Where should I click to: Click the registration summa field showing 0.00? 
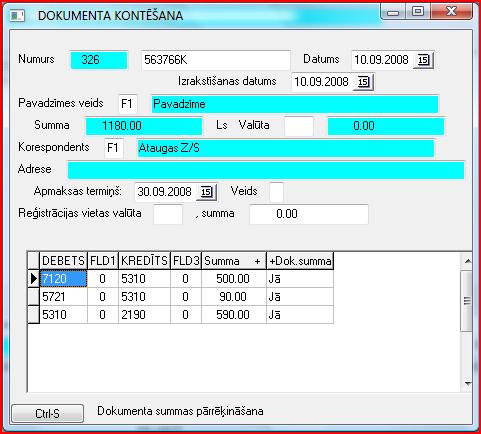tap(309, 214)
